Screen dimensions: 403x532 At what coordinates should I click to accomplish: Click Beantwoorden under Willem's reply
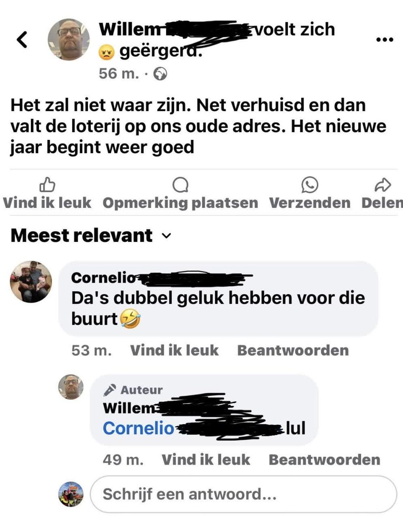point(324,459)
